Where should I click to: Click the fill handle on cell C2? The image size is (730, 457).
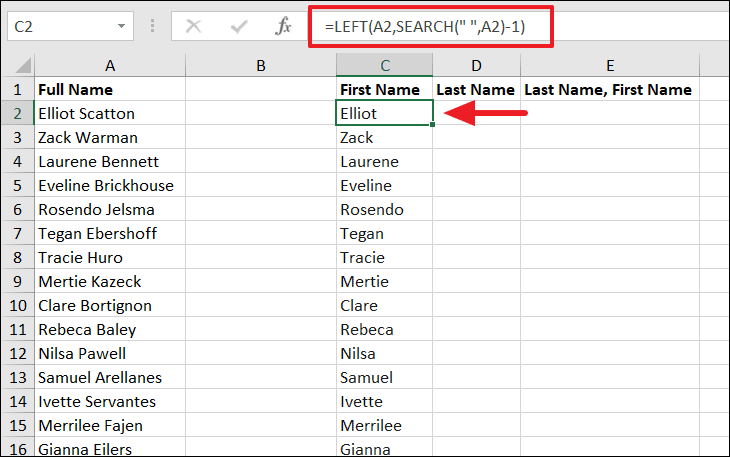tap(433, 125)
